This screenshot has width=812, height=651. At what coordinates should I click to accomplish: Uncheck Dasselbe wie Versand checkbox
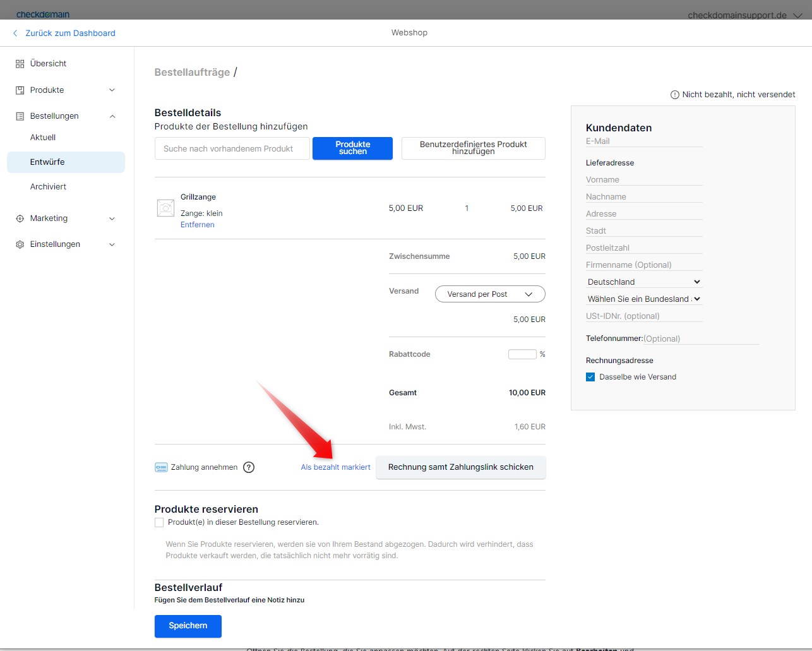point(590,377)
